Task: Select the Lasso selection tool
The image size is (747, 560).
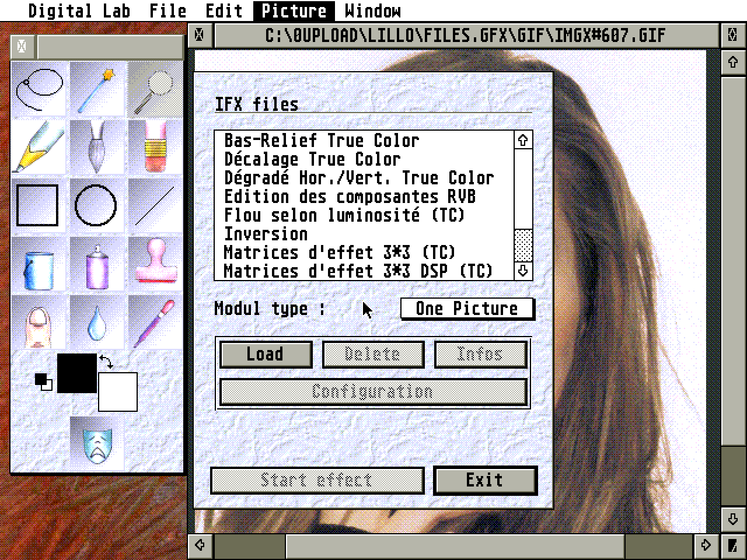Action: [x=38, y=87]
